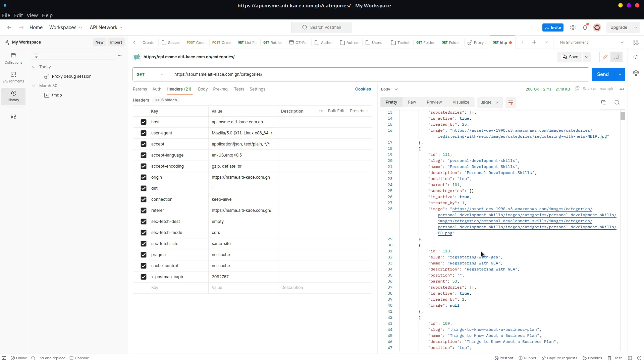Open the code snippet panel icon

point(636,57)
